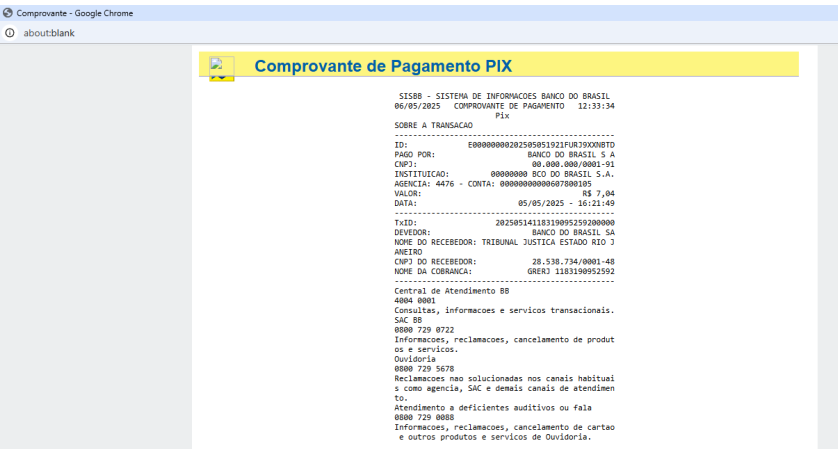Click 'Consultas, informacoes e servicos transacionais.' line

click(505, 311)
